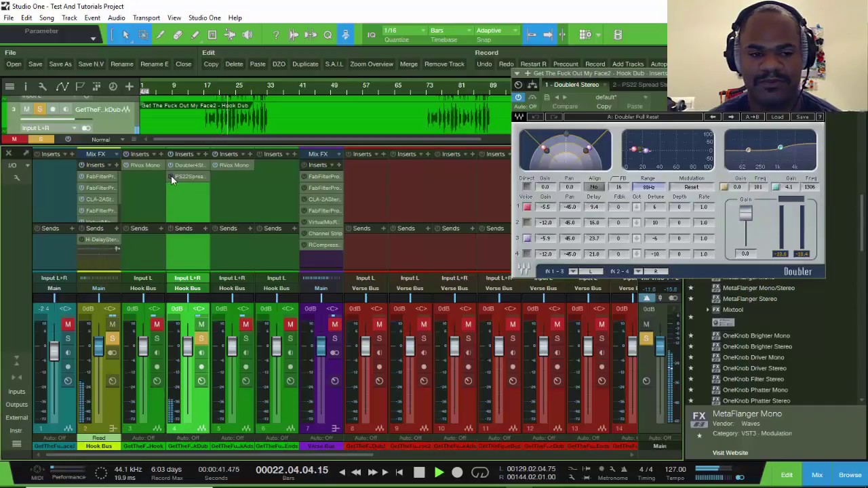Open the Snap Adaptive dropdown

(496, 30)
